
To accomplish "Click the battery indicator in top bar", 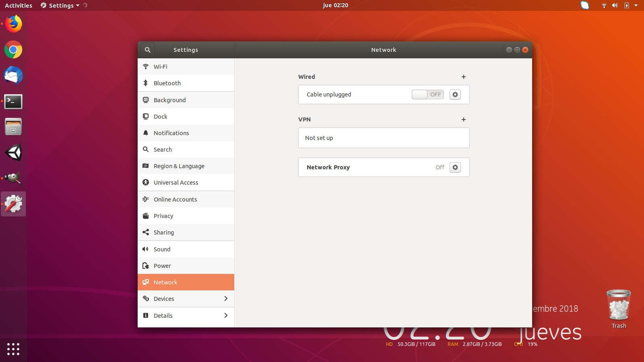I will point(626,5).
